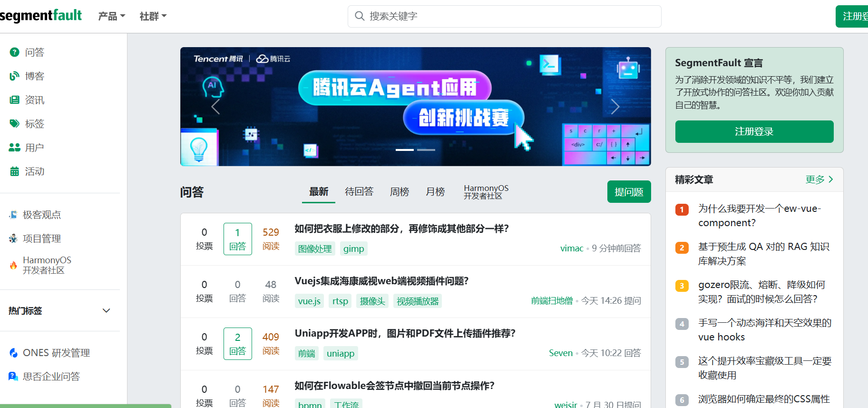This screenshot has height=408, width=868.
Task: Switch to the 待回答 tab
Action: pyautogui.click(x=359, y=191)
